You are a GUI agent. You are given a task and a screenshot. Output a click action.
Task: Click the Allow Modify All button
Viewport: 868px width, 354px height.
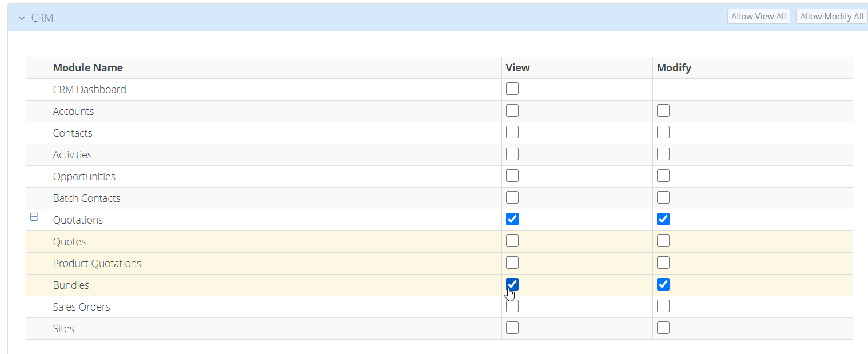831,17
